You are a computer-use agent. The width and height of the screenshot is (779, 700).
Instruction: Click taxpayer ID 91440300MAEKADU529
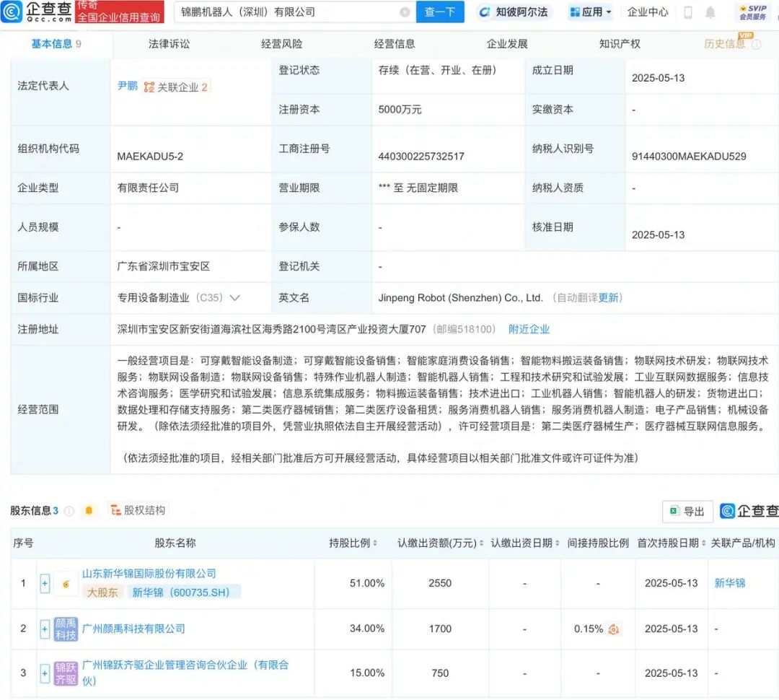click(689, 157)
